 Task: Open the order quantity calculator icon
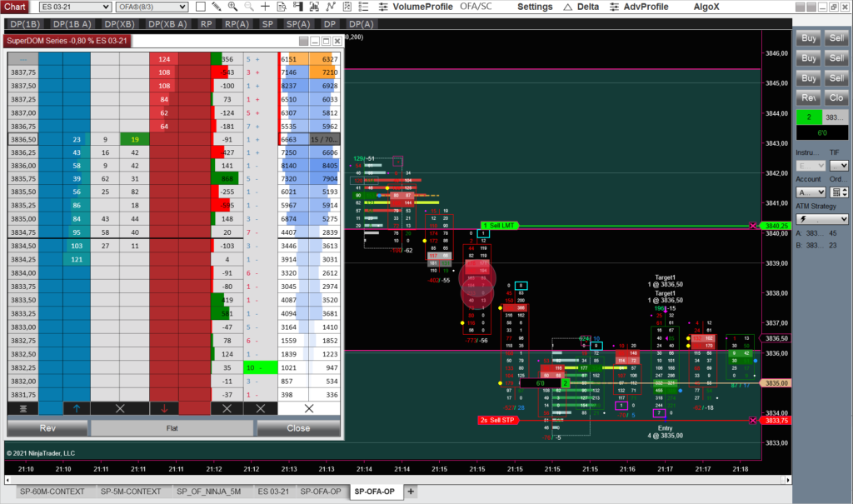click(x=836, y=192)
